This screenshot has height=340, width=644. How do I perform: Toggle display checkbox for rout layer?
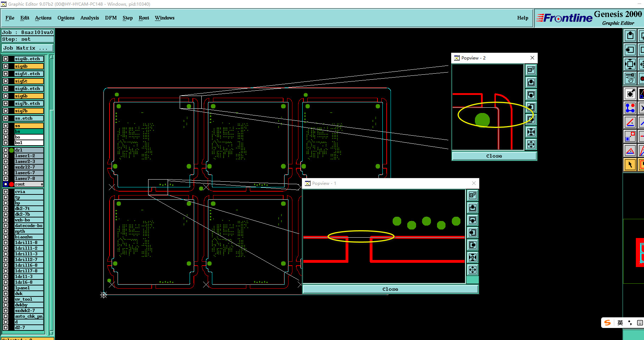(x=6, y=184)
